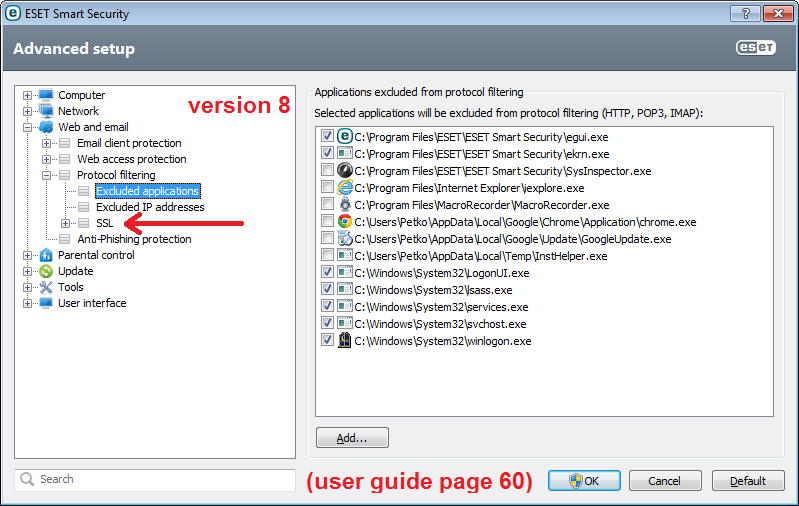Click the lsass.exe icon

345,289
